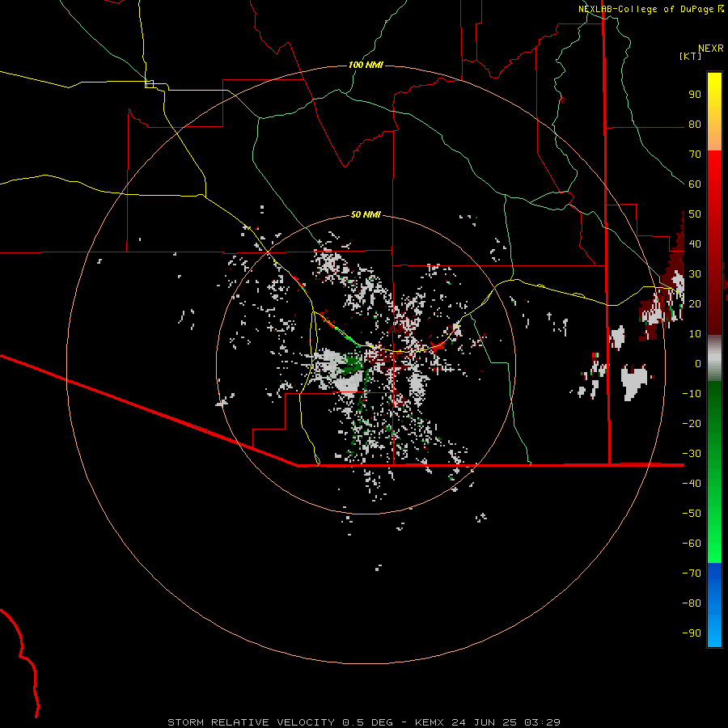728x728 pixels.
Task: Click the 30 value on the velocity scale
Action: point(695,274)
